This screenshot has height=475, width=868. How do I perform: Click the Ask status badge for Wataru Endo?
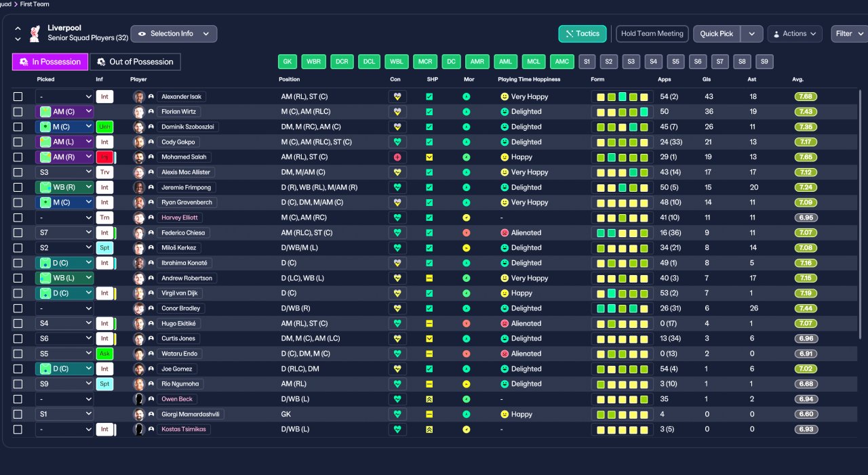pyautogui.click(x=104, y=354)
